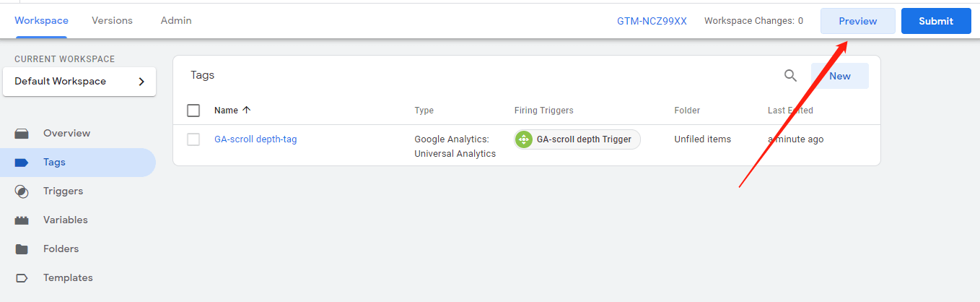Viewport: 980px width, 302px height.
Task: Open the GA-scroll depth-tag link
Action: 255,139
